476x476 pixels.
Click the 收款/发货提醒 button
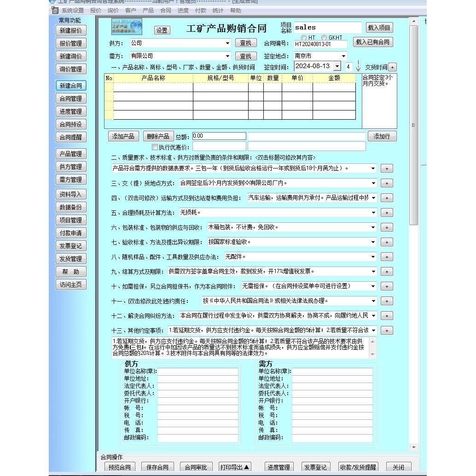coord(358,467)
